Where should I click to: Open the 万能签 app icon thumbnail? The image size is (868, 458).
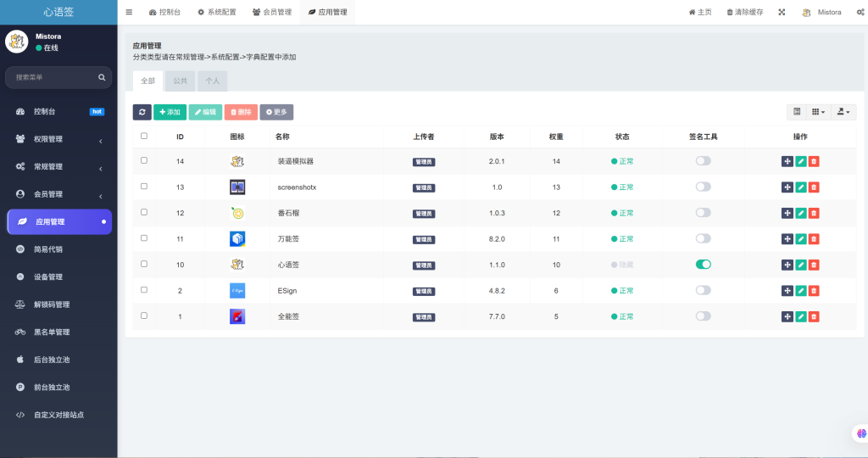(237, 238)
